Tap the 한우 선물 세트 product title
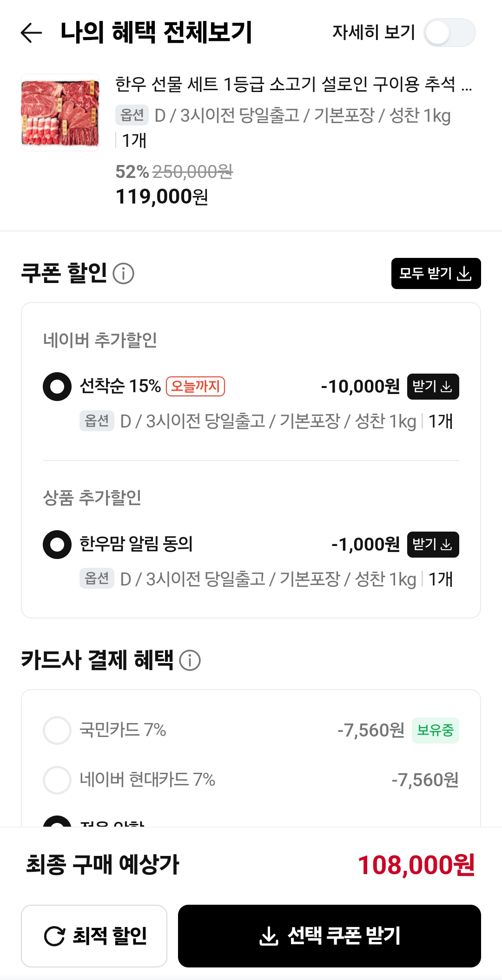502x980 pixels. (x=293, y=85)
